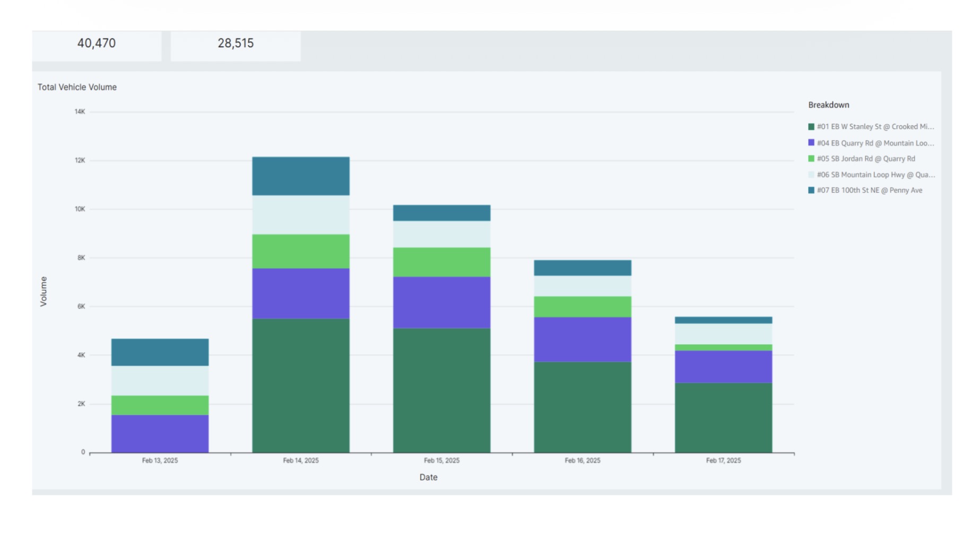Image resolution: width=980 pixels, height=556 pixels.
Task: Click the Feb 16, 2025 axis label
Action: point(583,461)
